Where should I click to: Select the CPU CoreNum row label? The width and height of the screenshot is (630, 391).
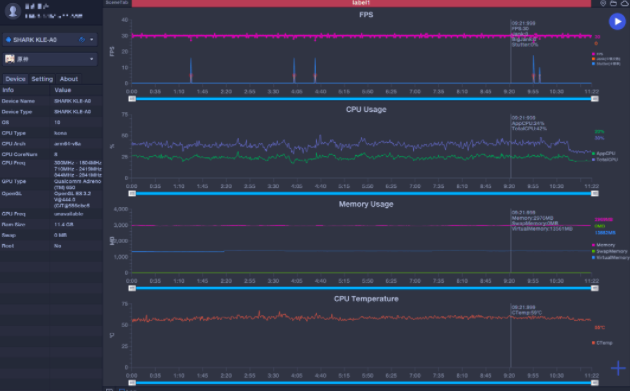pos(20,154)
